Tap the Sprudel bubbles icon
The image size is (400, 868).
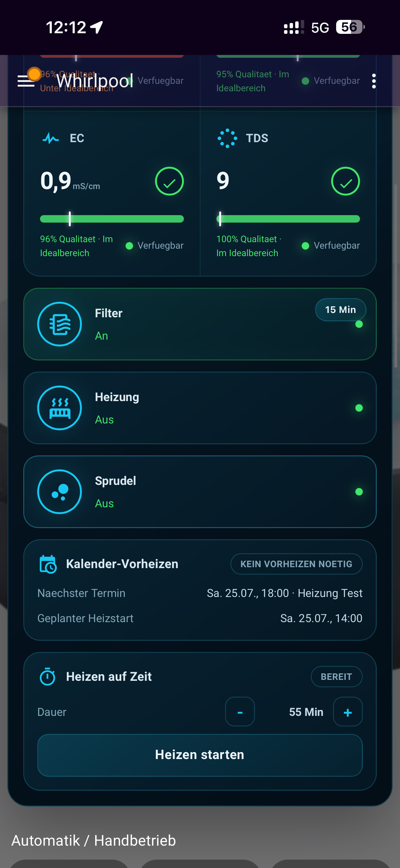60,492
